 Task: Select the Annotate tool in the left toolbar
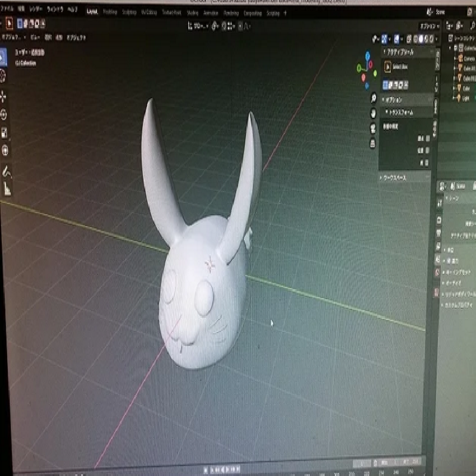6,172
